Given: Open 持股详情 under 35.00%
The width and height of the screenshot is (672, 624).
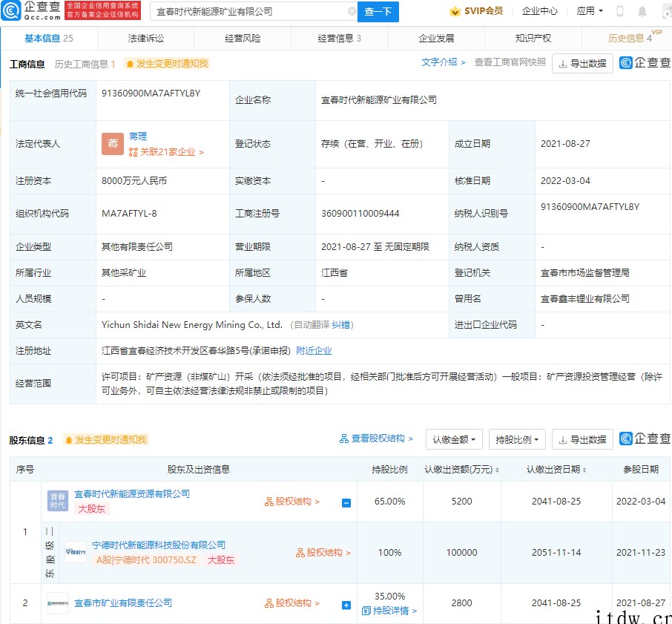Looking at the screenshot, I should coord(389,611).
